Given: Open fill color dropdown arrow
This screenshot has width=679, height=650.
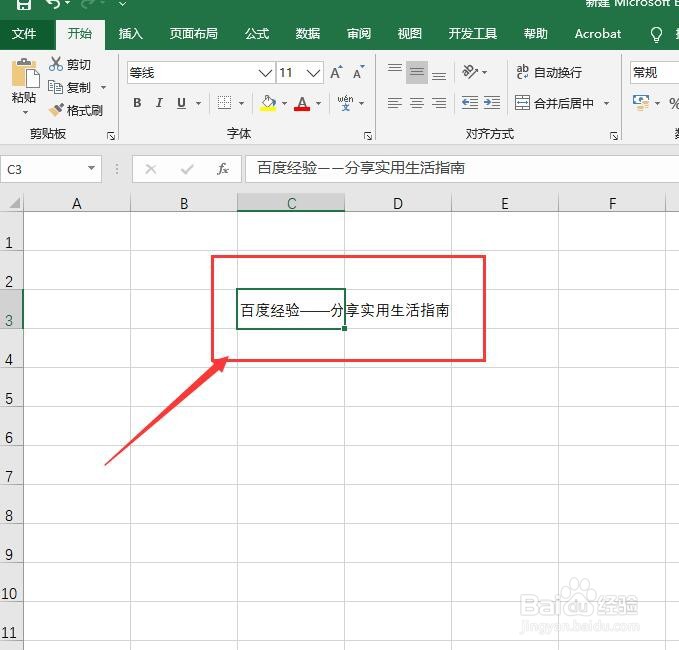Looking at the screenshot, I should click(x=285, y=103).
